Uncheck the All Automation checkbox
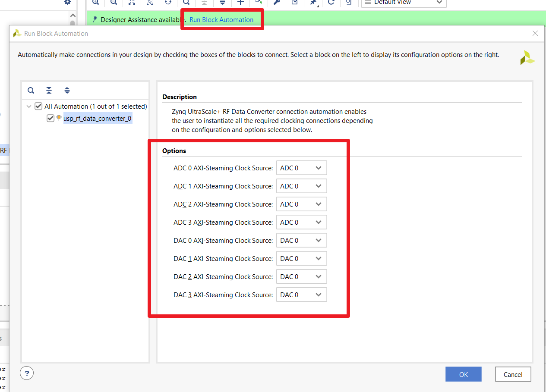The image size is (546, 392). [38, 106]
